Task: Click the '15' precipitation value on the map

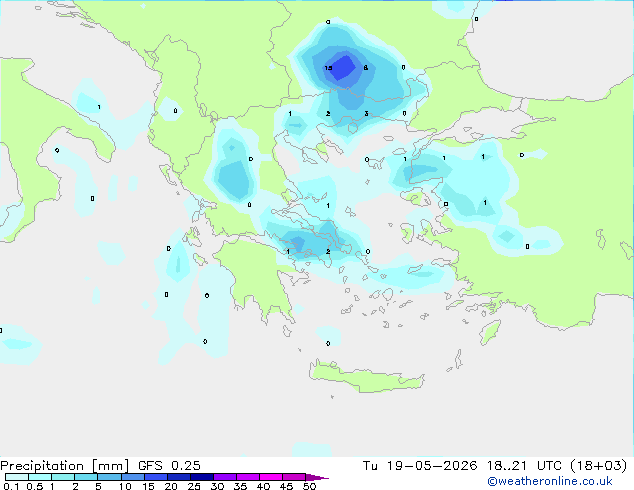Action: tap(328, 68)
